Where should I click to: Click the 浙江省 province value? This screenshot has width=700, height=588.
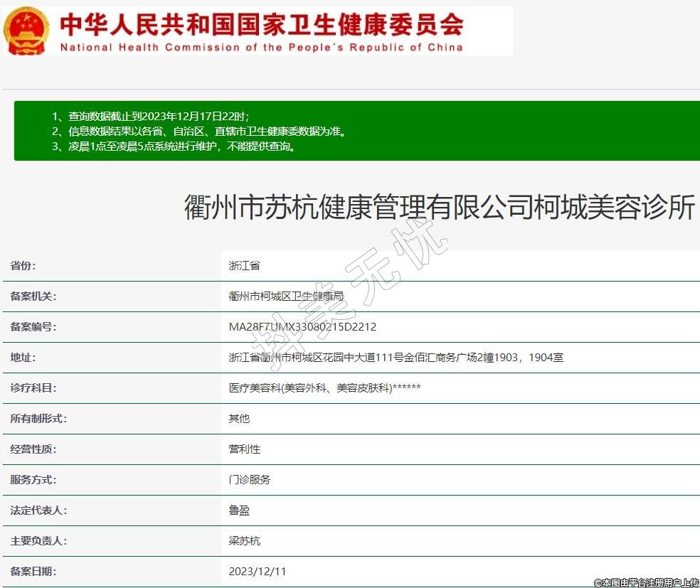coord(244,266)
